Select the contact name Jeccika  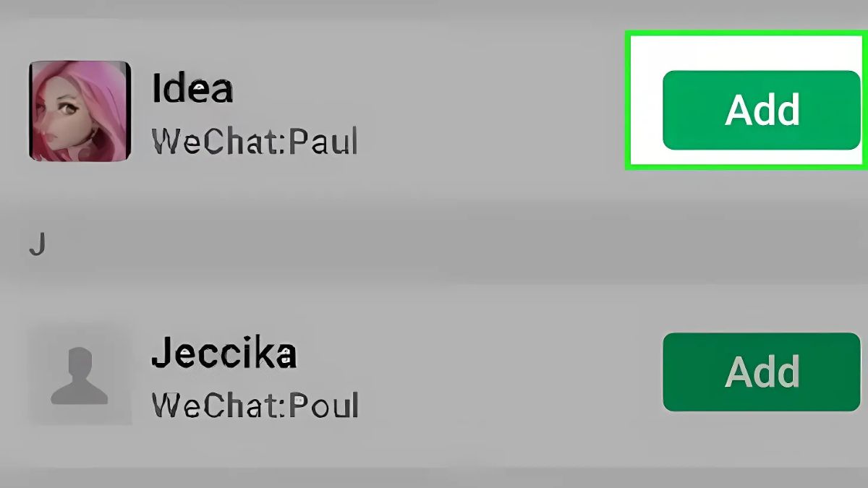pos(224,354)
